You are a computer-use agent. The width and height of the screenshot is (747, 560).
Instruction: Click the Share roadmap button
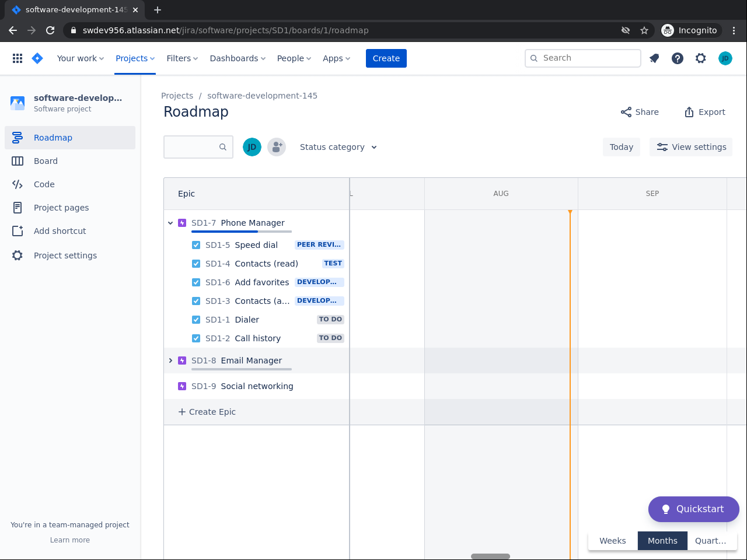pyautogui.click(x=640, y=112)
